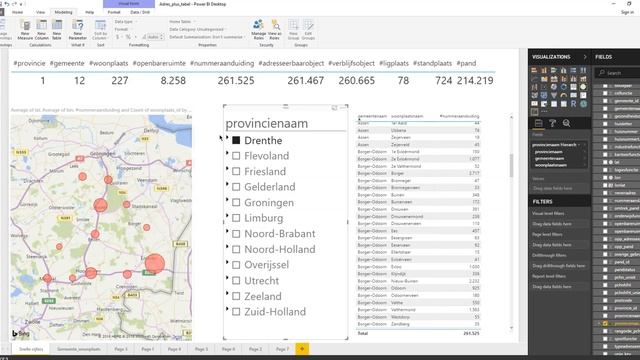Image resolution: width=640 pixels, height=360 pixels.
Task: Click the provincienaam slicer header
Action: click(267, 123)
